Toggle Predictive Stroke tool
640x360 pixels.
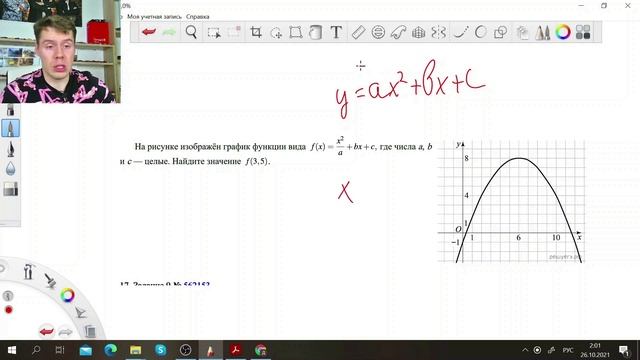481,32
